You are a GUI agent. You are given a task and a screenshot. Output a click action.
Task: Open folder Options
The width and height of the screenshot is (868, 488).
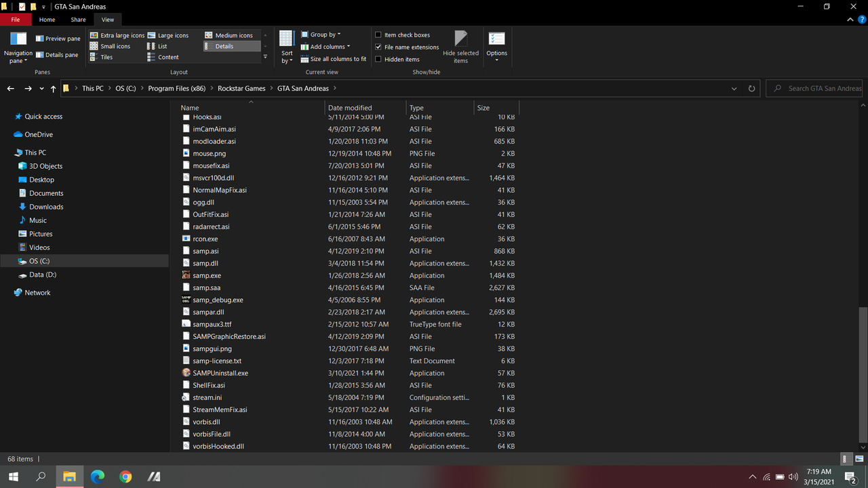tap(496, 47)
